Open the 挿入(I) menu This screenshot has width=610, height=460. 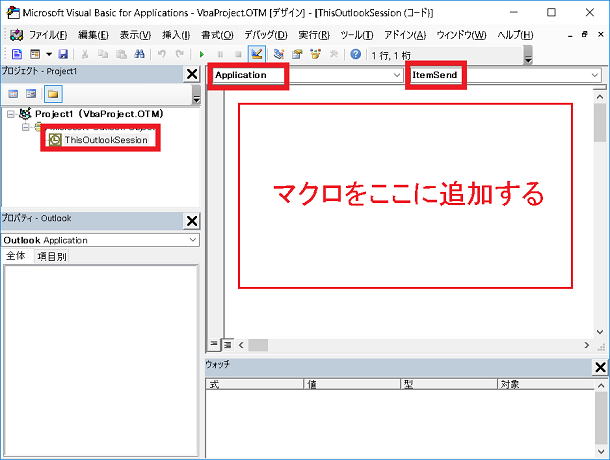[x=176, y=35]
